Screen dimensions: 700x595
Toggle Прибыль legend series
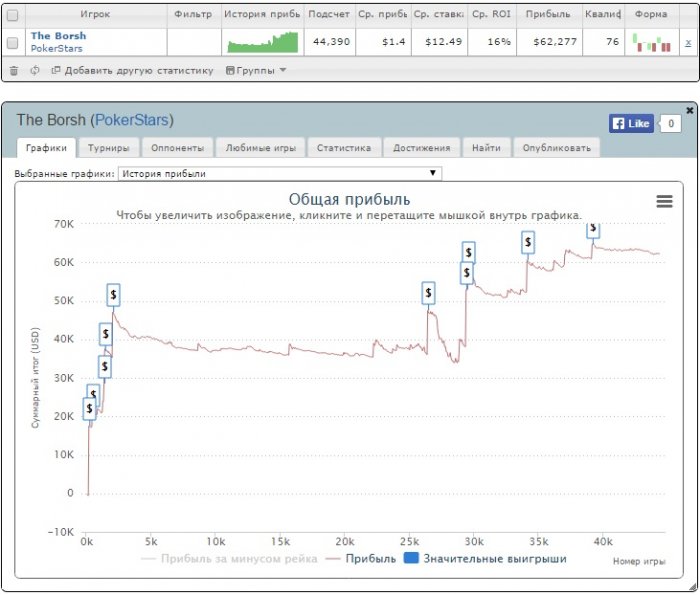pos(361,559)
